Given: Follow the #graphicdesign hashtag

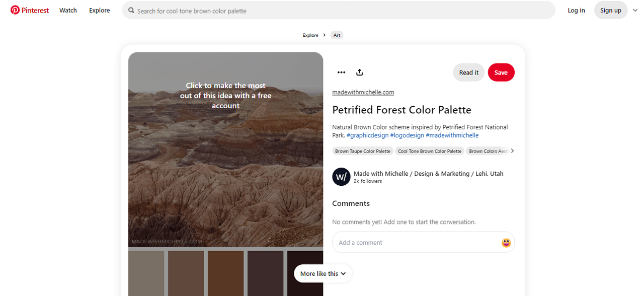Looking at the screenshot, I should [x=367, y=135].
